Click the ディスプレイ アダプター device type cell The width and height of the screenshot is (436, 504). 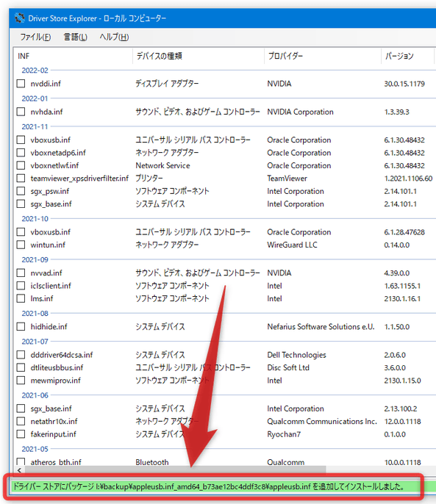(x=167, y=84)
